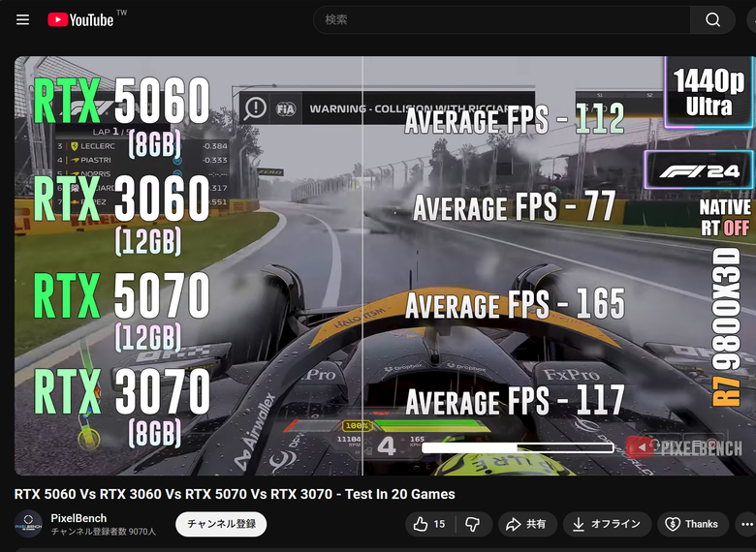756x552 pixels.
Task: Click the search magnifier button
Action: [x=712, y=19]
